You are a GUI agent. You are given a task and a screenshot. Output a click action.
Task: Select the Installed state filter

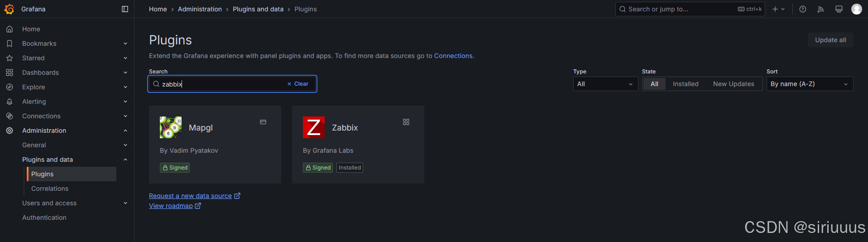coord(686,84)
